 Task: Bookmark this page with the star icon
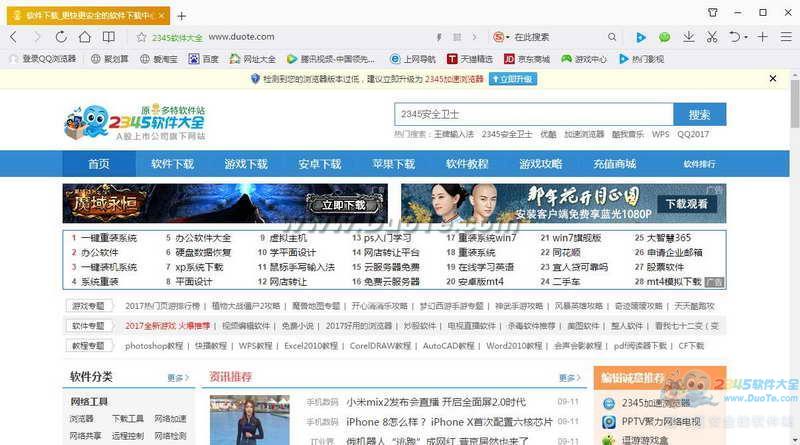[x=141, y=37]
